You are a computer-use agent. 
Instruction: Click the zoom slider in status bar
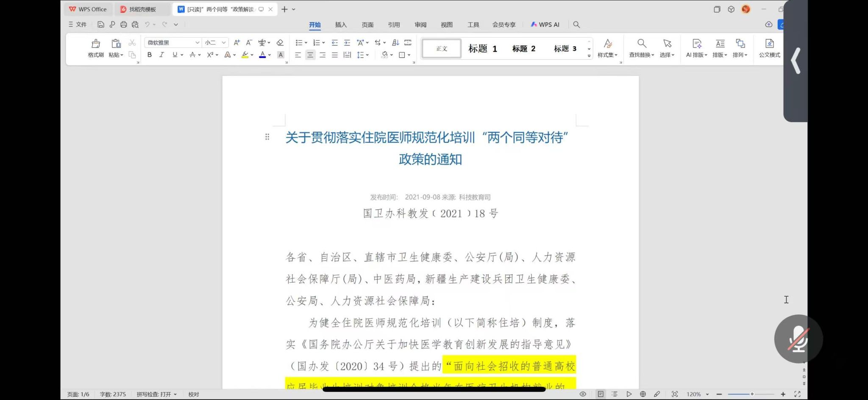751,394
